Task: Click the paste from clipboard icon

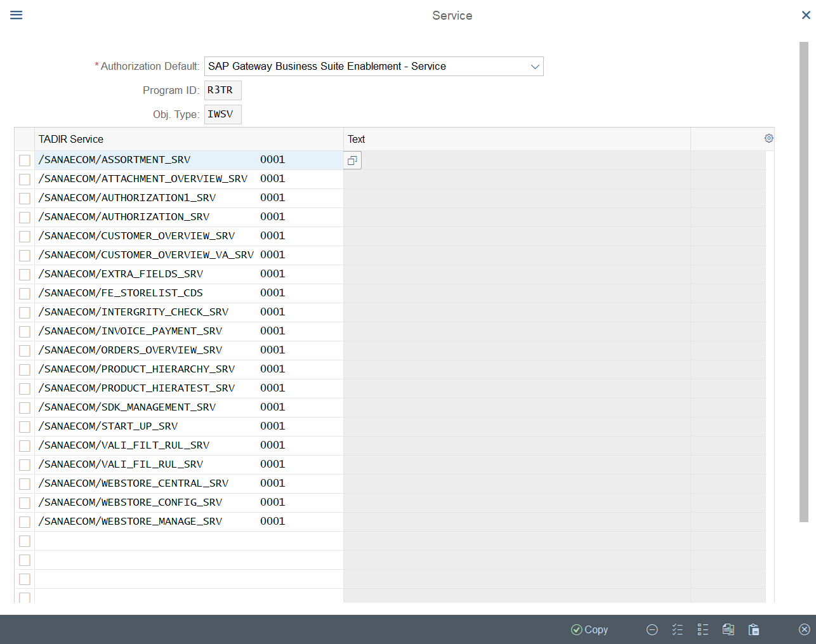Action: [754, 629]
